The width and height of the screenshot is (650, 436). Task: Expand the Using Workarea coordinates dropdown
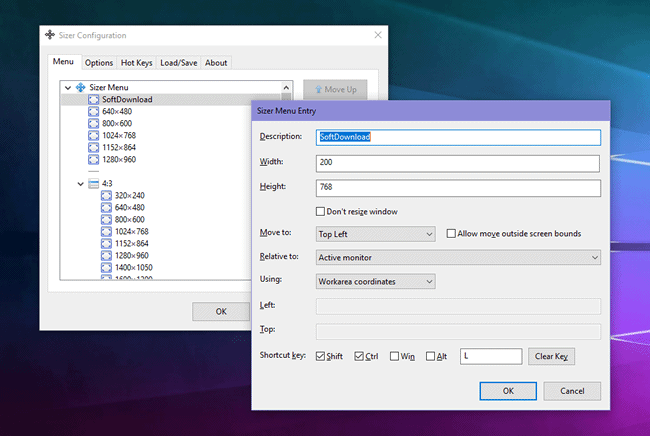click(375, 282)
